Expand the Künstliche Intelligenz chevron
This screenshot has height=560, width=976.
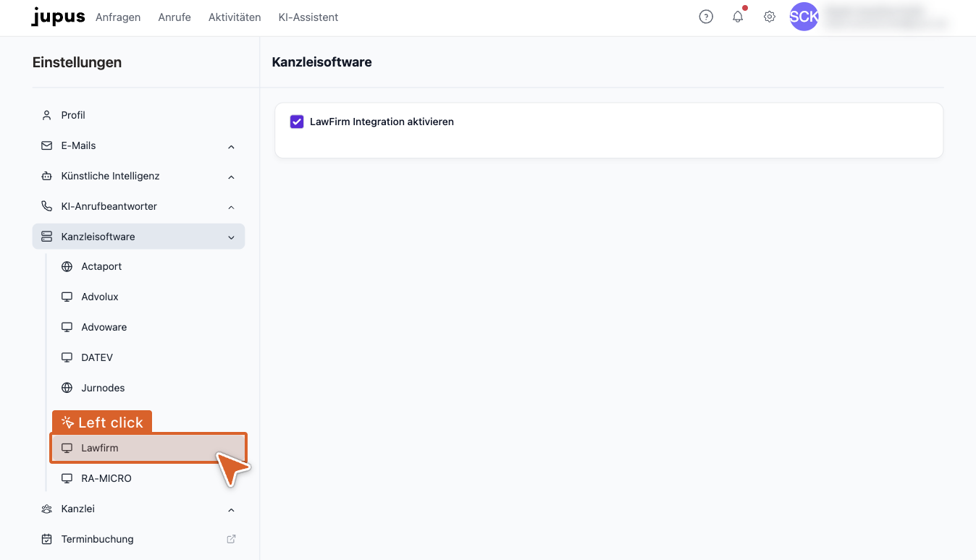[x=232, y=177]
